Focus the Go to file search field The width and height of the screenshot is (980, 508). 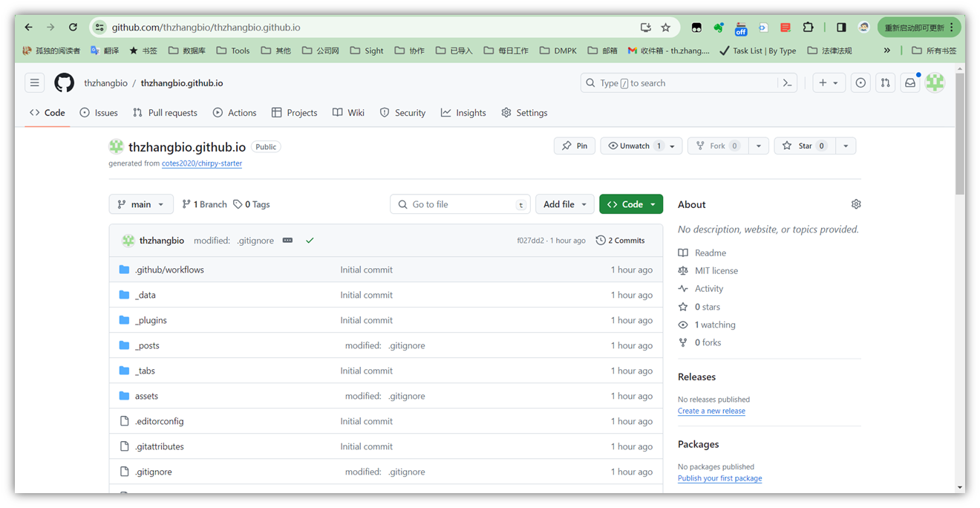click(x=460, y=204)
